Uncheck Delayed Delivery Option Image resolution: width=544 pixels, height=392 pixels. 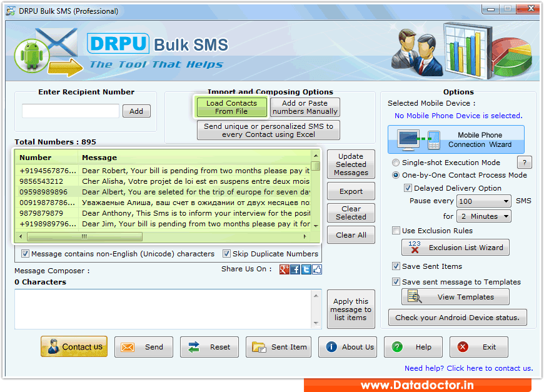[x=408, y=188]
